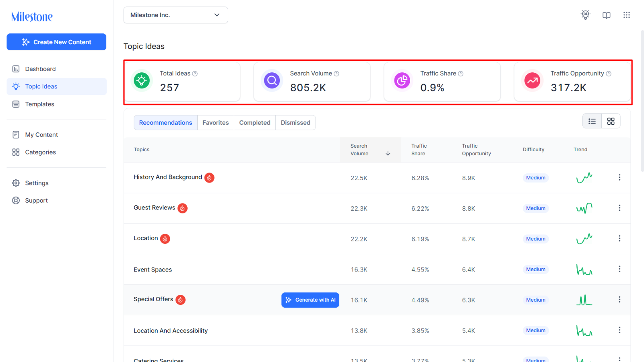The width and height of the screenshot is (644, 362).
Task: Switch to list view layout
Action: 592,121
